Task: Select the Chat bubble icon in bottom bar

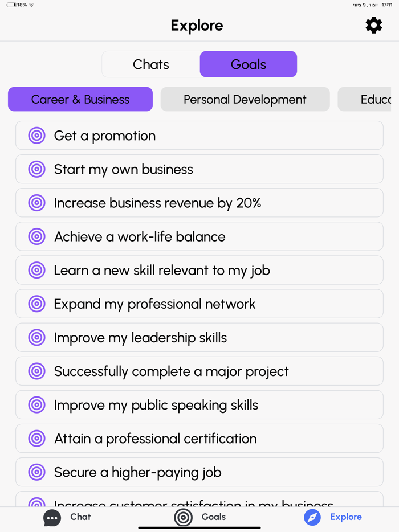Action: pos(52,517)
